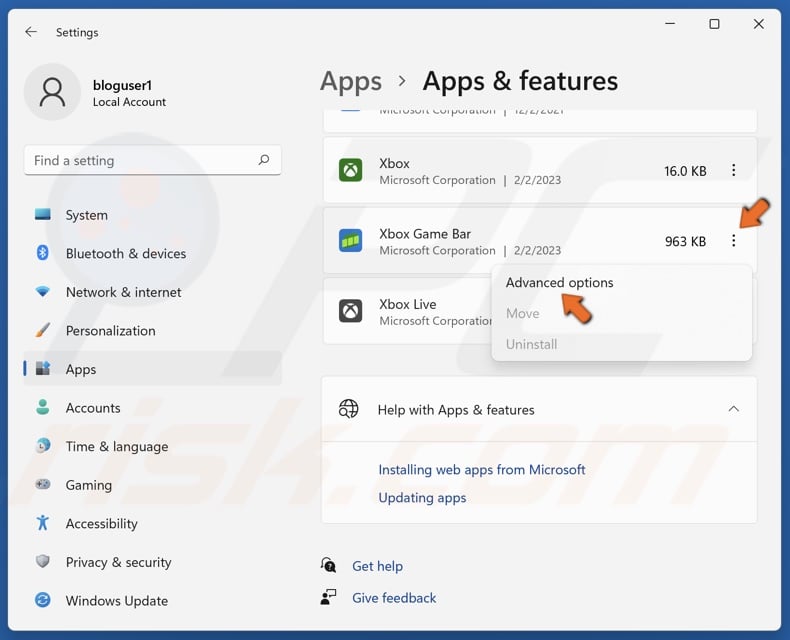Click the search magnifier icon
This screenshot has height=640, width=790.
pos(264,160)
